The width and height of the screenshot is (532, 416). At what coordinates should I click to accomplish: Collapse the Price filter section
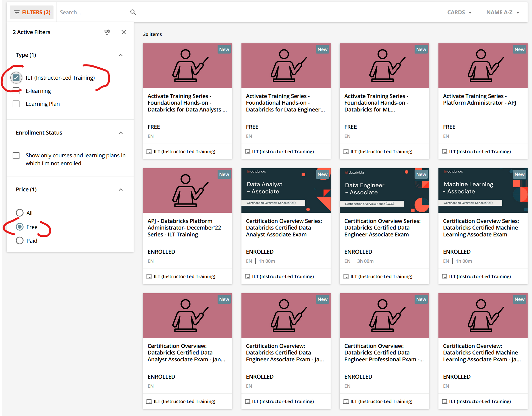pyautogui.click(x=121, y=190)
